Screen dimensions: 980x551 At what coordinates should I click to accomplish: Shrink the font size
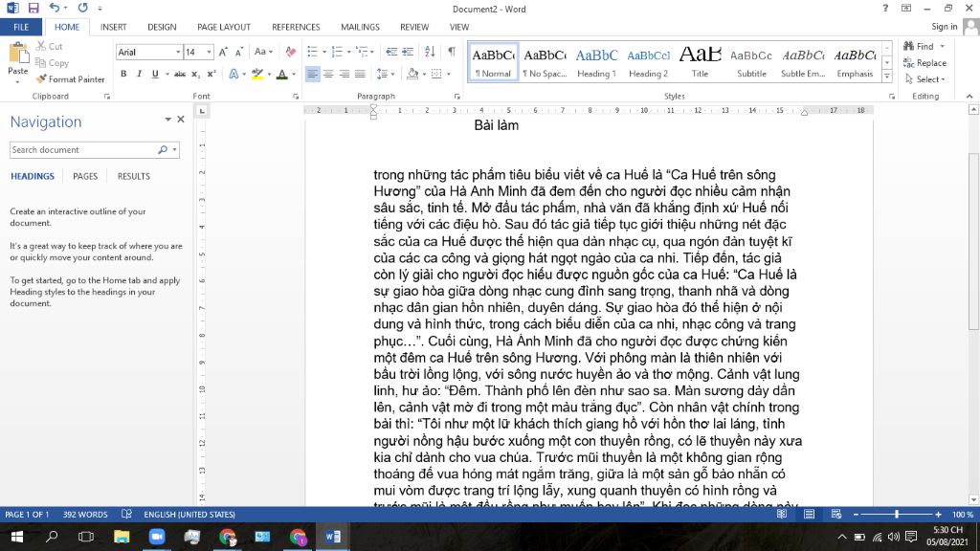(x=238, y=52)
